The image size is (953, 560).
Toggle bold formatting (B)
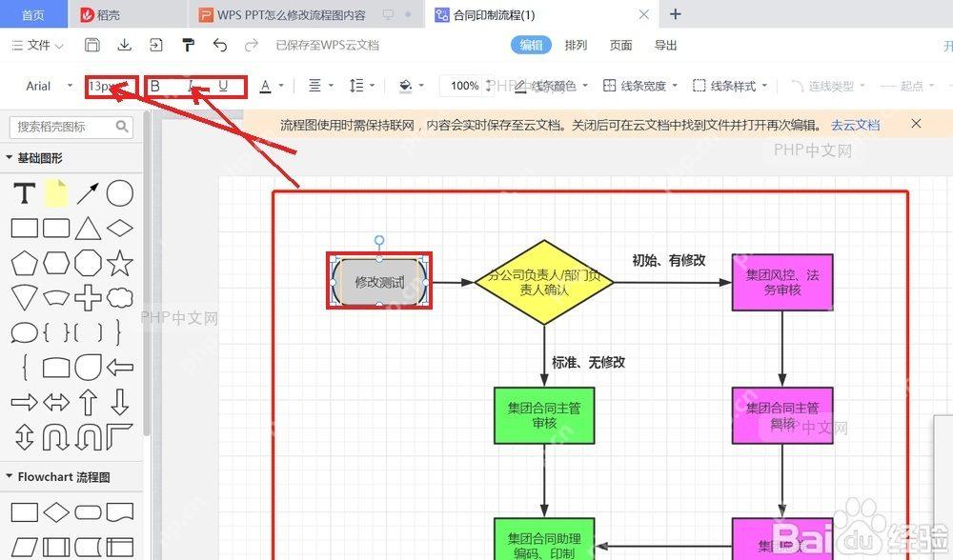tap(155, 87)
